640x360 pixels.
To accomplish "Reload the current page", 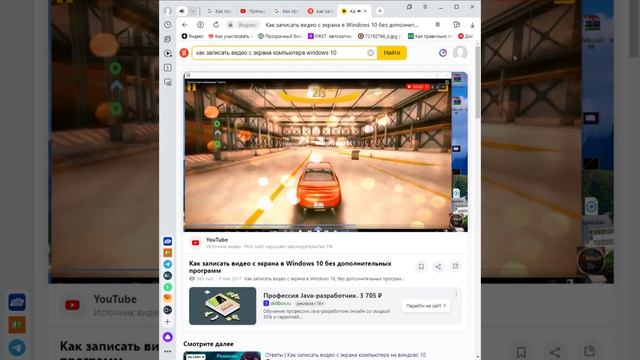I will [216, 25].
